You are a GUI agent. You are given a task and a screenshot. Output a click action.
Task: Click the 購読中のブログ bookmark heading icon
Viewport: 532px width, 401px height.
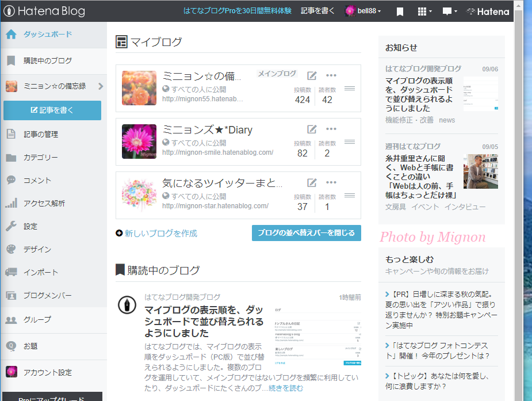point(120,270)
